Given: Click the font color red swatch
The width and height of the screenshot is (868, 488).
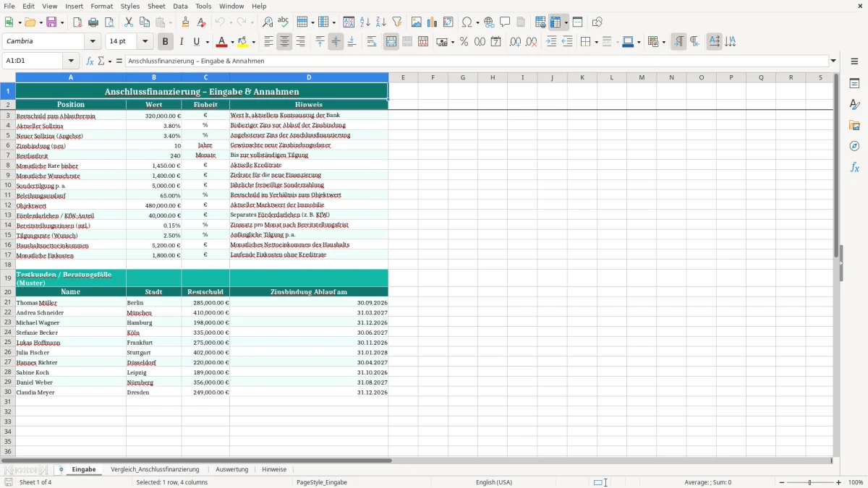Looking at the screenshot, I should click(x=222, y=42).
